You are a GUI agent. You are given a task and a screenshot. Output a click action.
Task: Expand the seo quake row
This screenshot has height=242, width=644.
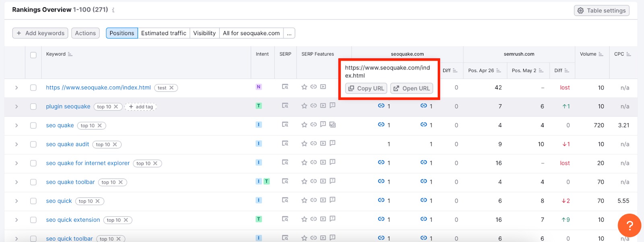coord(17,126)
